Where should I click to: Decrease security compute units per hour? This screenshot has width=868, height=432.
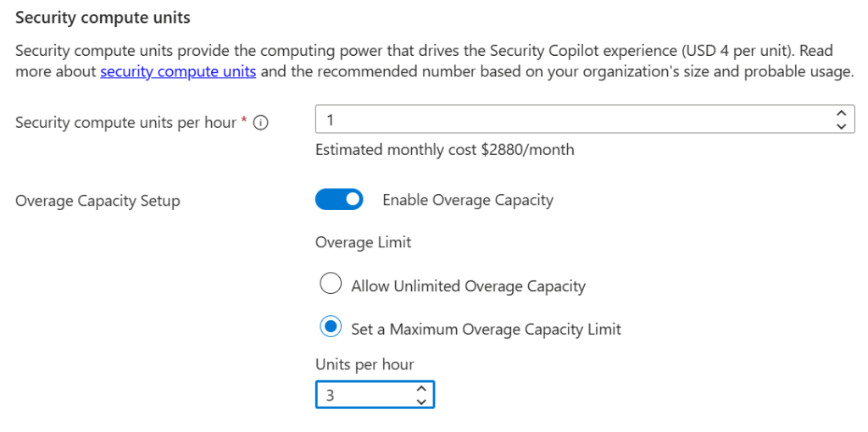pos(840,126)
